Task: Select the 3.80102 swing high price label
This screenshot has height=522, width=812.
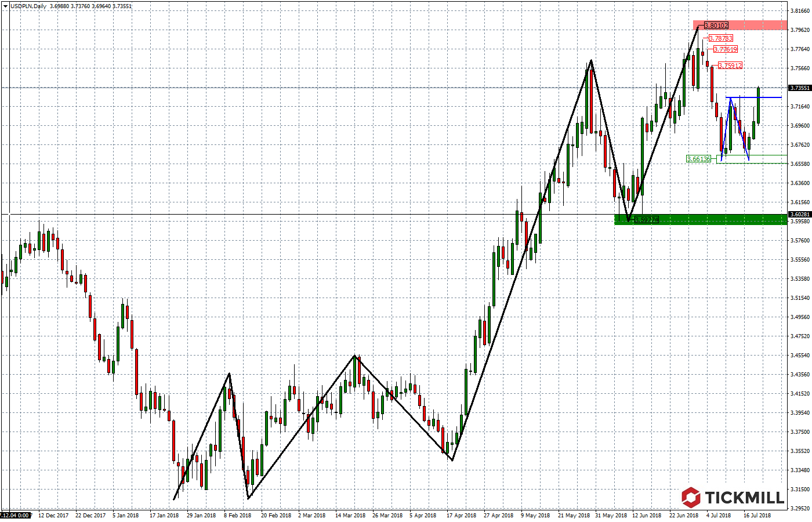Action: coord(716,26)
